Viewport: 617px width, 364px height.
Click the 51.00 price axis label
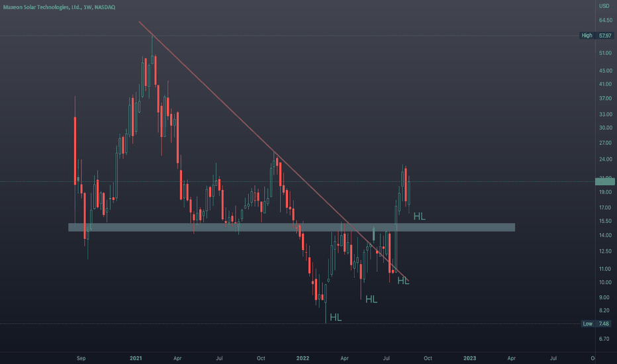[606, 53]
